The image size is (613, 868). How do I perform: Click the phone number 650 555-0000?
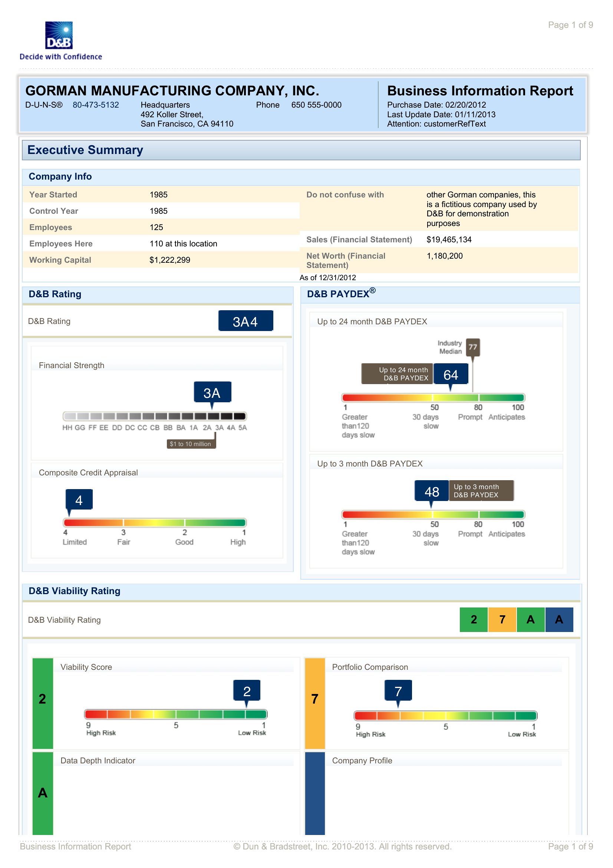pos(316,105)
